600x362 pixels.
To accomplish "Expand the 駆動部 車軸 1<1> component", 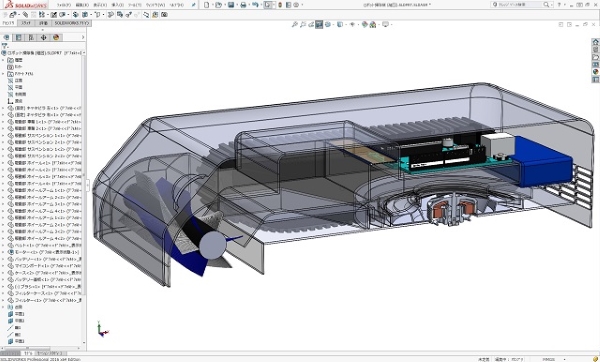I will (3, 122).
